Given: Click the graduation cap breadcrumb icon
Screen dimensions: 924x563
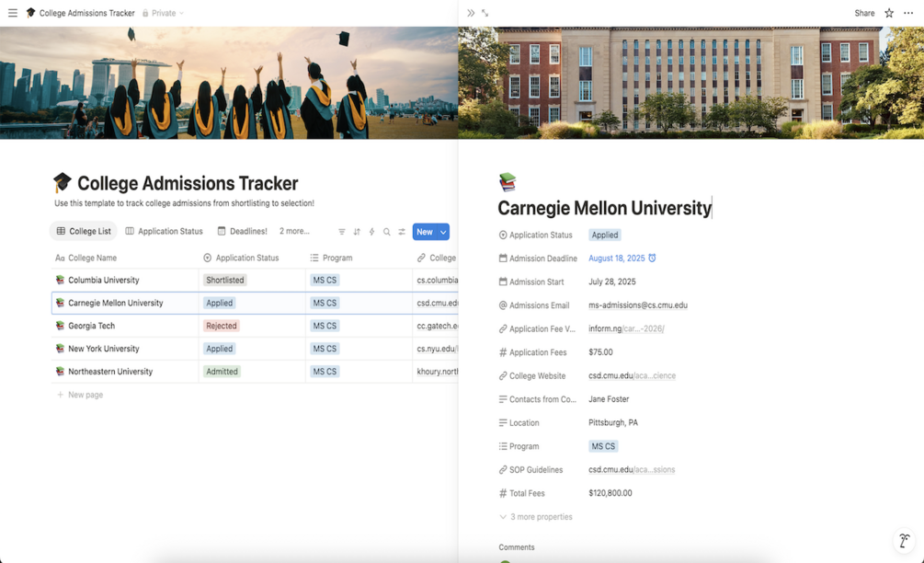Looking at the screenshot, I should click(x=30, y=12).
